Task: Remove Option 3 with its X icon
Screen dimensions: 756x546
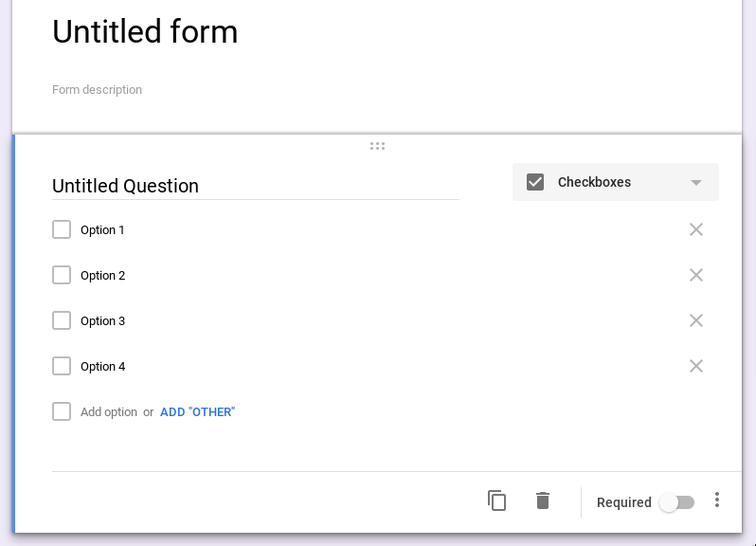Action: point(696,320)
